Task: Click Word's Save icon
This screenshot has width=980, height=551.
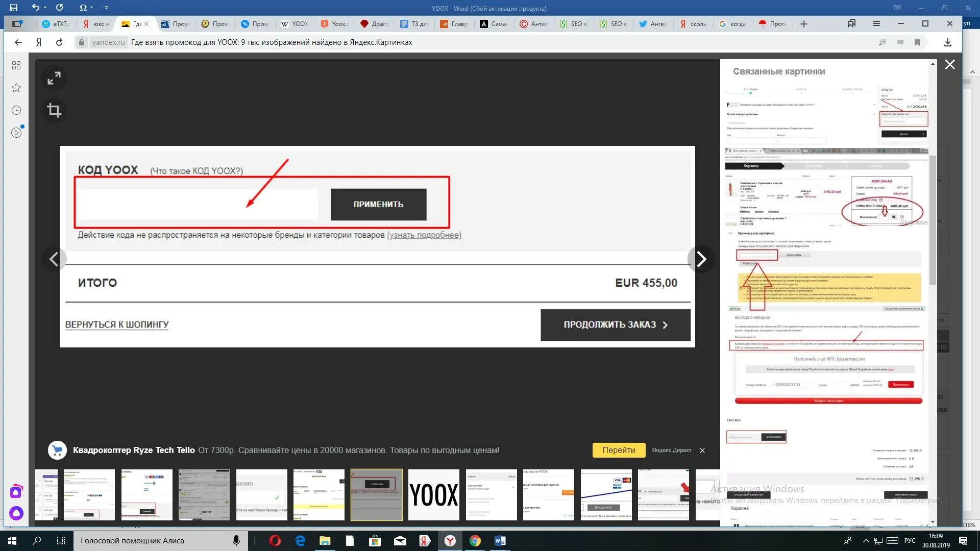Action: (14, 8)
